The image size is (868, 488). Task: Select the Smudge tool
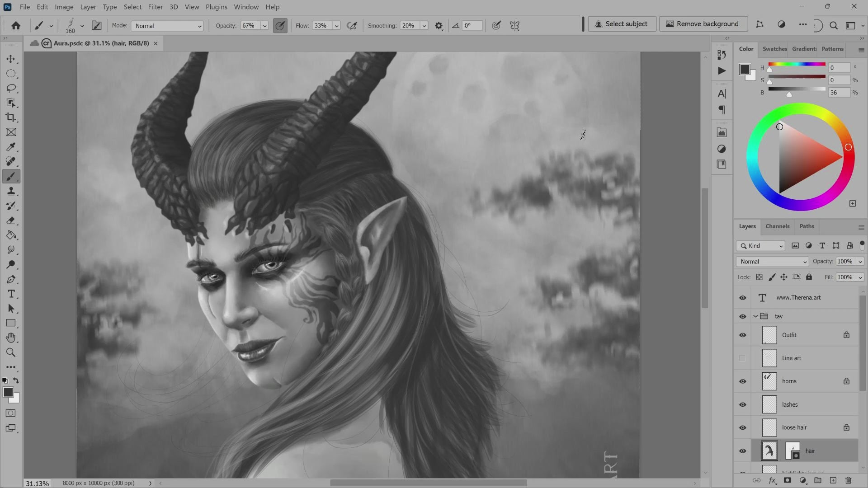[x=11, y=250]
